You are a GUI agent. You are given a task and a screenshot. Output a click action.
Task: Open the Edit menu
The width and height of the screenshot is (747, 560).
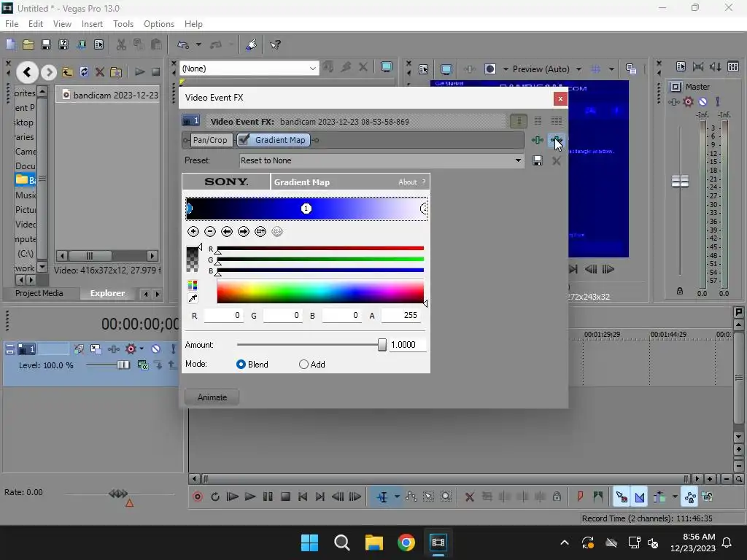[x=36, y=24]
